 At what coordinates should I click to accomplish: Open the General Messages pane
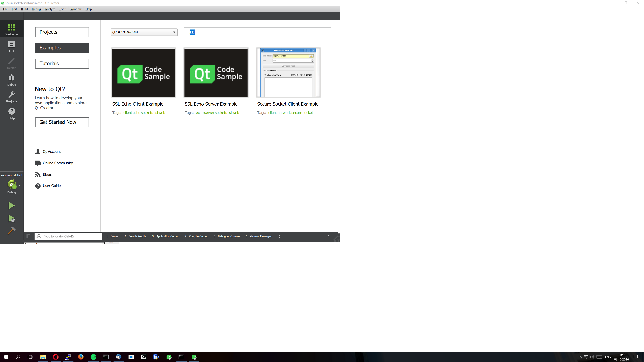click(258, 236)
